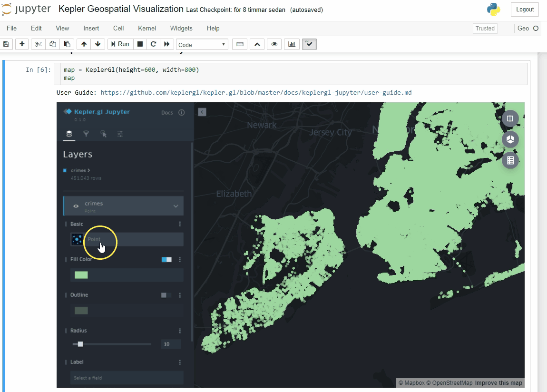547x392 pixels.
Task: Hide the crimes layer with eye icon
Action: [76, 206]
